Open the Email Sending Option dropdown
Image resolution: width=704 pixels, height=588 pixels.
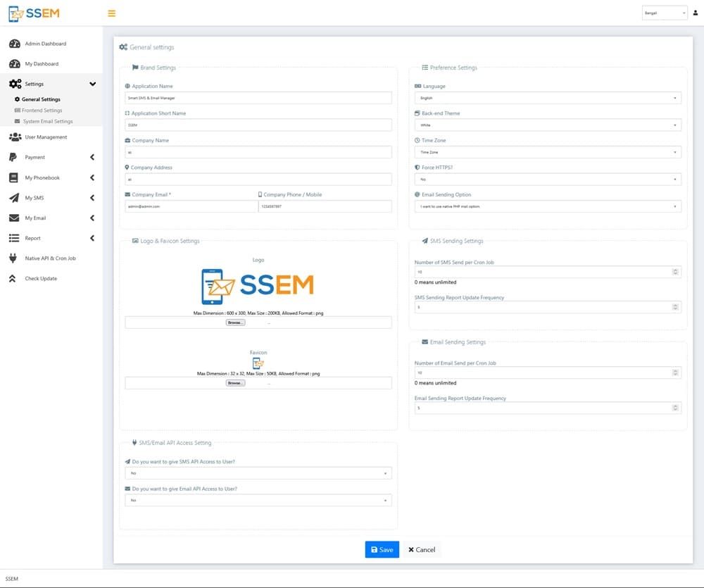coord(548,206)
